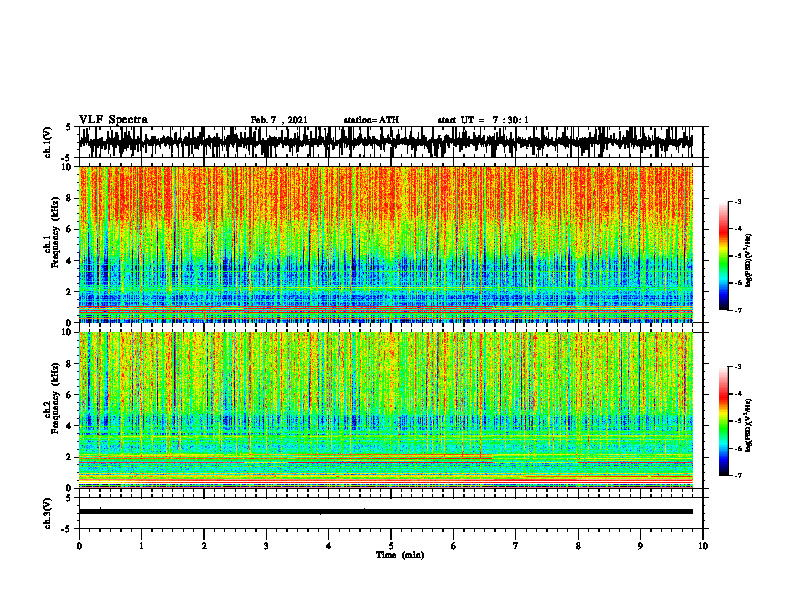Click the "-3" tick on ch.1 colorbar
This screenshot has height=612, width=792.
(738, 201)
